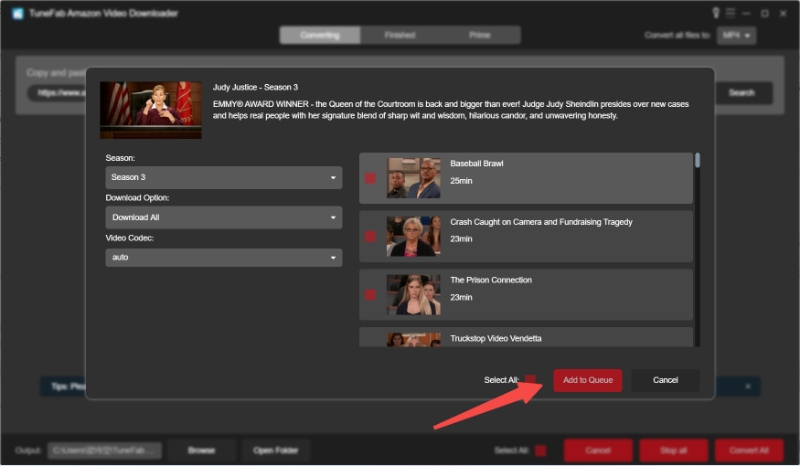Switch to the Converting tab
This screenshot has width=800, height=466.
(320, 35)
